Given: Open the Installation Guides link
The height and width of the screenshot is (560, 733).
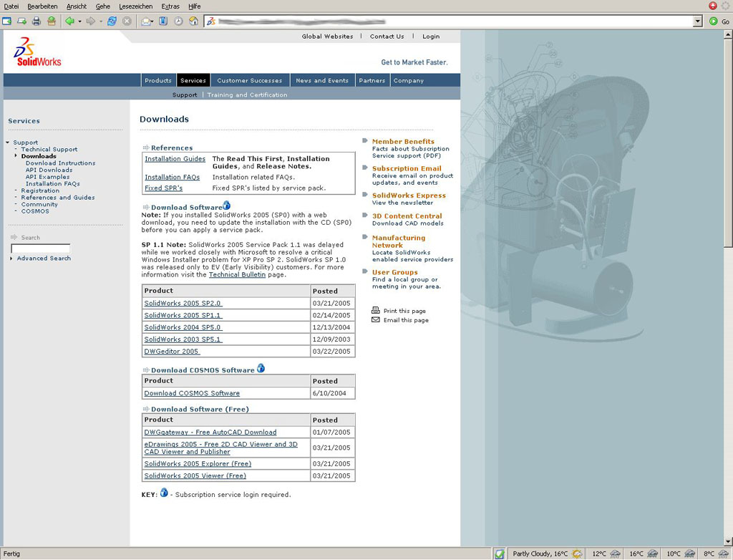Looking at the screenshot, I should pos(175,159).
